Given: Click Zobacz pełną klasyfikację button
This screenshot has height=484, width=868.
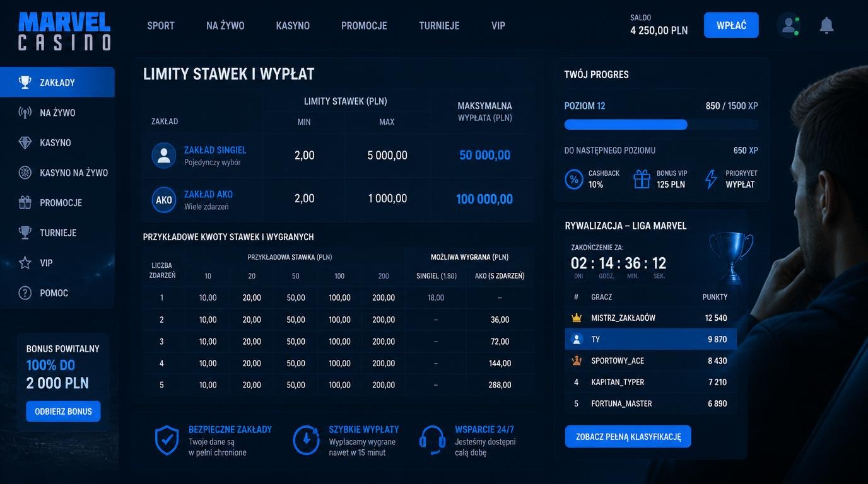Looking at the screenshot, I should pos(628,436).
